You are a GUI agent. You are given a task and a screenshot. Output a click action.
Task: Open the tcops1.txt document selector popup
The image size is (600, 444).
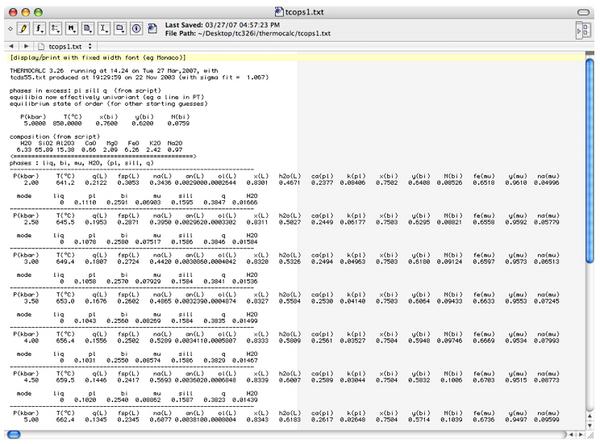[65, 46]
